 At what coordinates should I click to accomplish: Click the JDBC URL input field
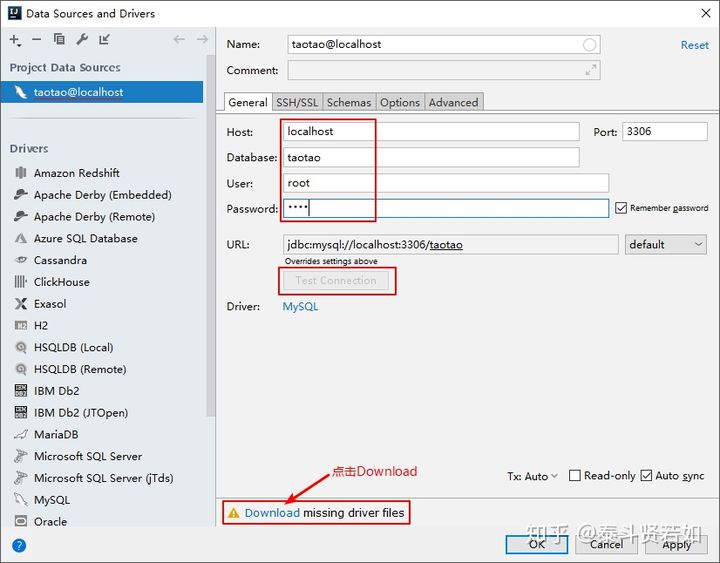click(450, 244)
